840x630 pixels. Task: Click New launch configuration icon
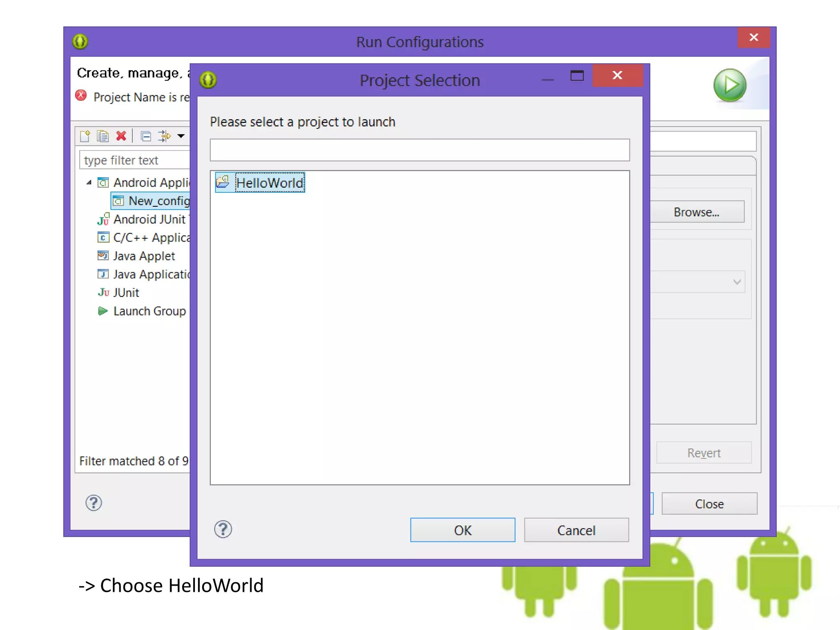click(x=85, y=136)
